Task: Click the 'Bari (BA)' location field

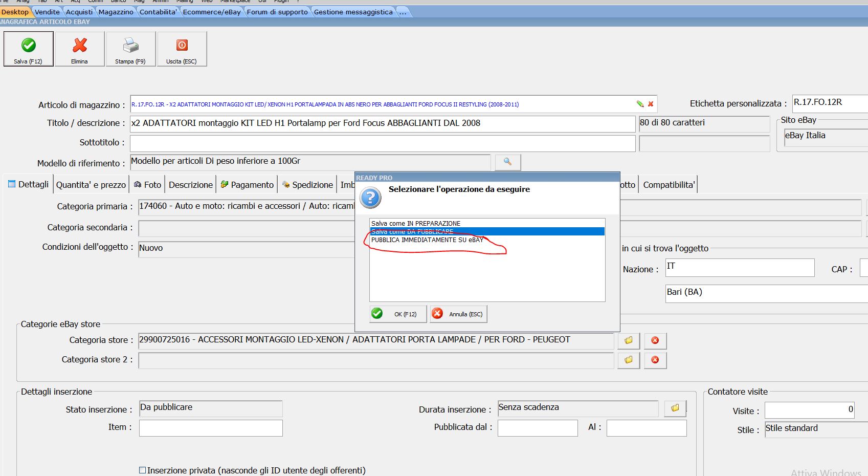Action: tap(766, 293)
